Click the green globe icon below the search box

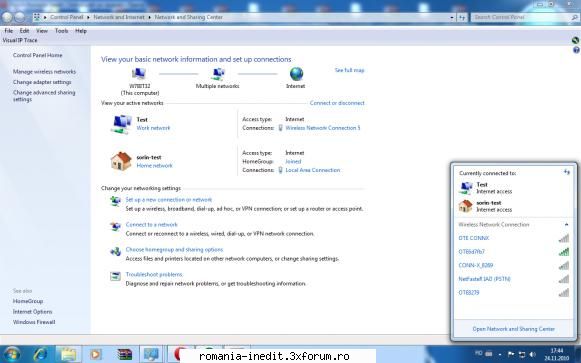click(x=575, y=40)
